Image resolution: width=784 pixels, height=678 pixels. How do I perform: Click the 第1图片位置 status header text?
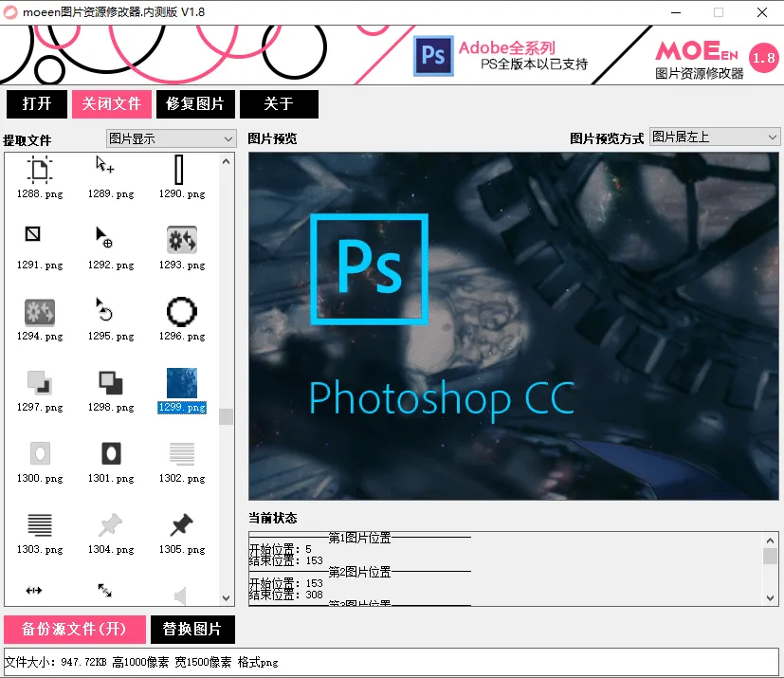coord(359,538)
